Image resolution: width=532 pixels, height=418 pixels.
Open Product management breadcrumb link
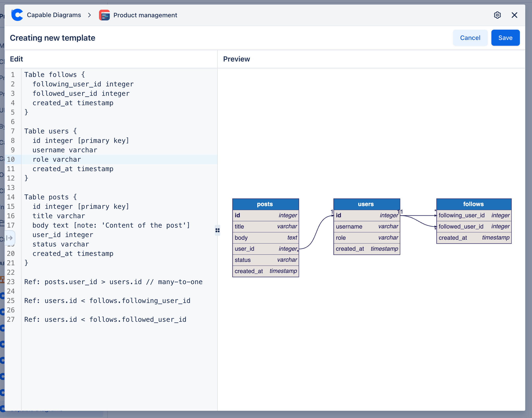[x=145, y=15]
